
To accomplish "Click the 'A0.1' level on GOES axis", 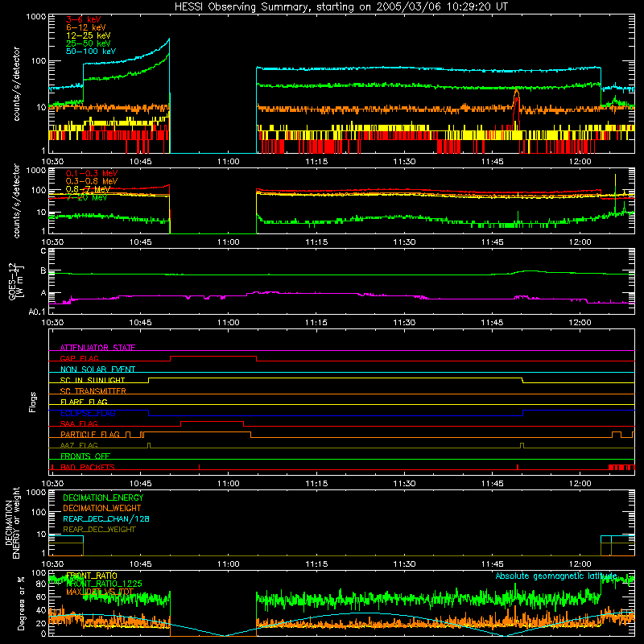I will (x=37, y=312).
